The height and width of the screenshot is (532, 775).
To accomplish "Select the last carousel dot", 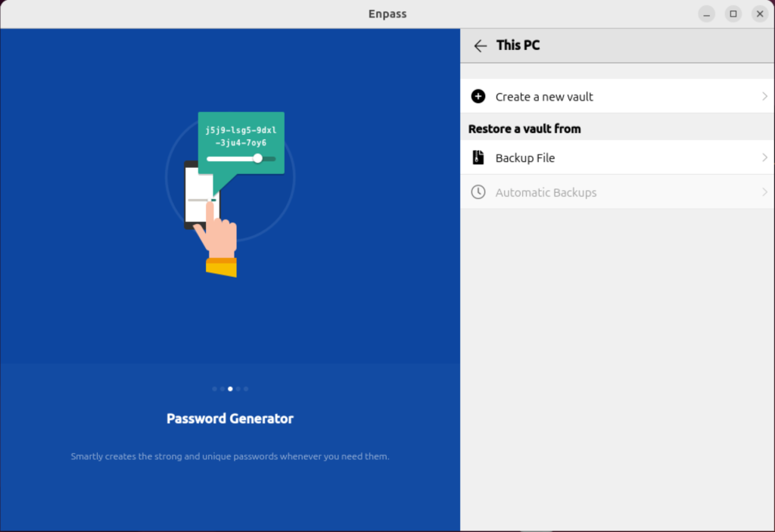I will tap(245, 388).
